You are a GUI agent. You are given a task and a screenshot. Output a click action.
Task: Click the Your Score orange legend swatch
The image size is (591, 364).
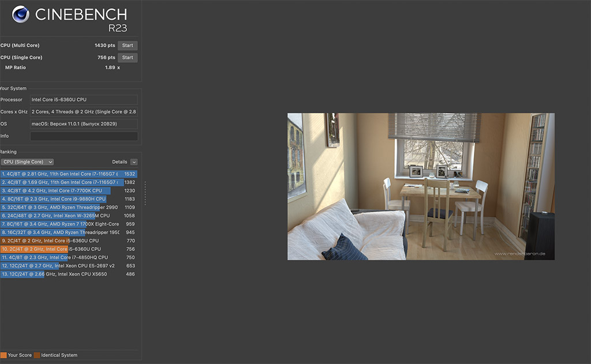3,355
